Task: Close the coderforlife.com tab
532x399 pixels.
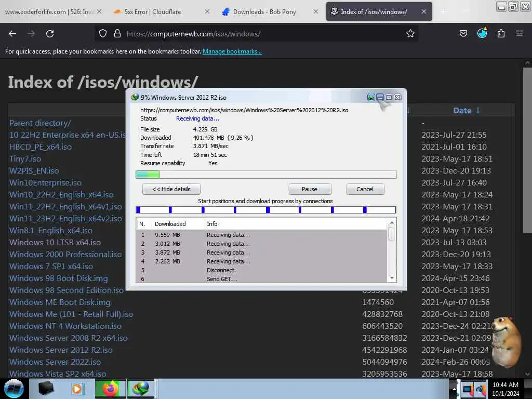Action: (99, 11)
